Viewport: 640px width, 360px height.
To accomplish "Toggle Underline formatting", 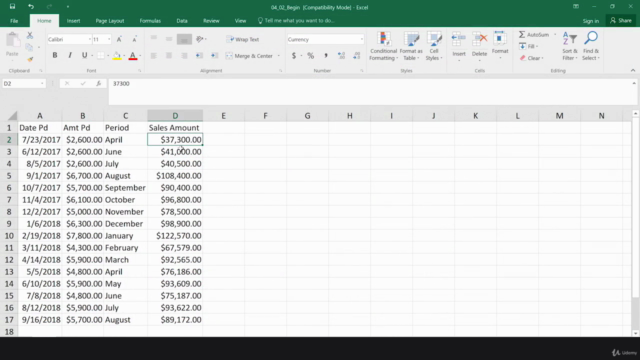I will click(x=84, y=56).
